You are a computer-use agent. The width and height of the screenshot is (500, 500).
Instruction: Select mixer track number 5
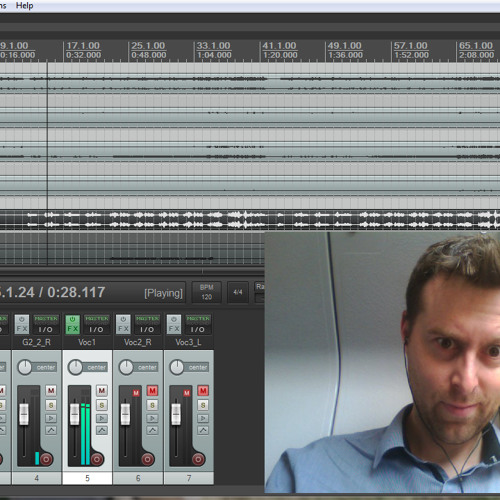(x=87, y=478)
